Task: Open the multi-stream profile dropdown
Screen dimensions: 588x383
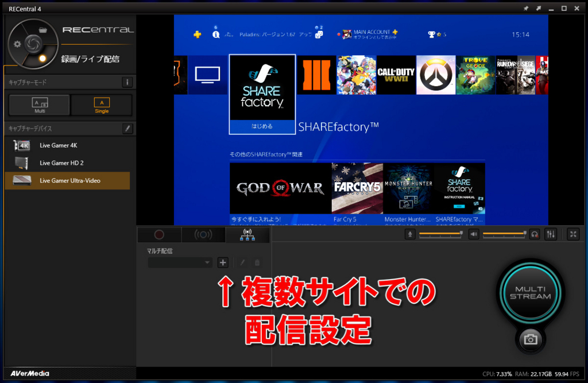Action: [x=180, y=262]
